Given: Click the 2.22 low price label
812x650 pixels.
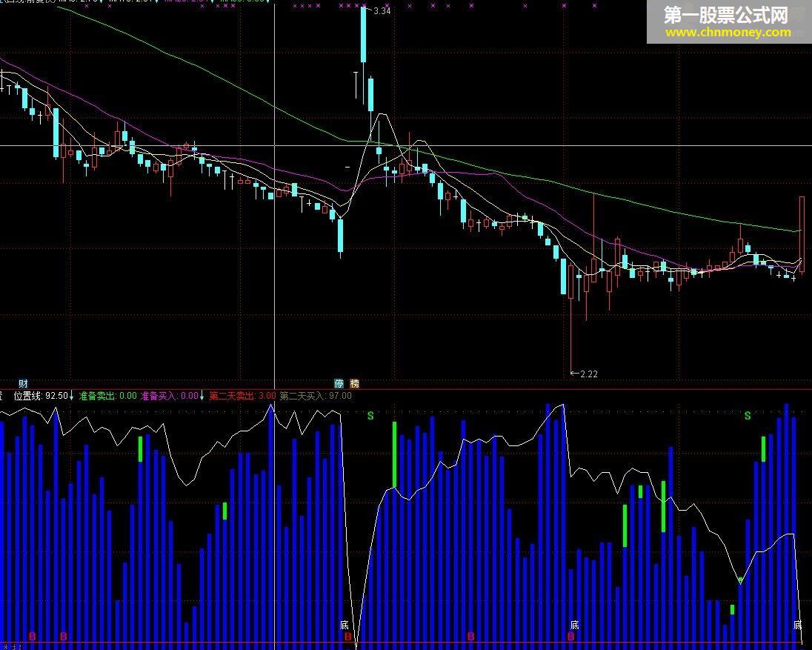Looking at the screenshot, I should click(x=589, y=374).
